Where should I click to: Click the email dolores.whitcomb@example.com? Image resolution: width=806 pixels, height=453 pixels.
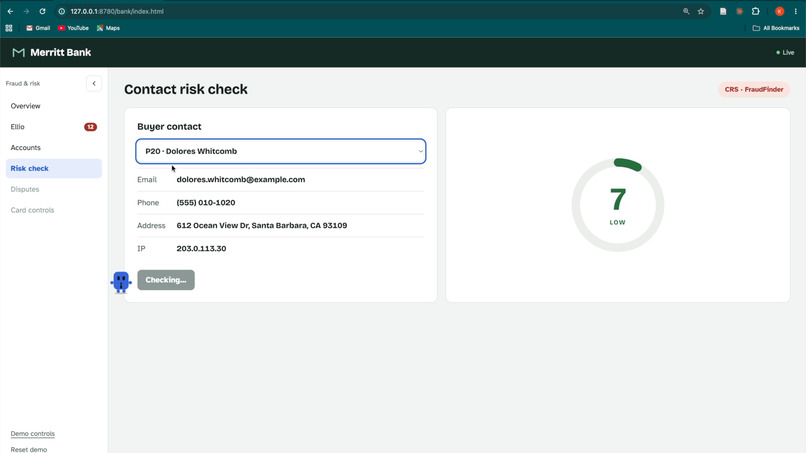241,179
